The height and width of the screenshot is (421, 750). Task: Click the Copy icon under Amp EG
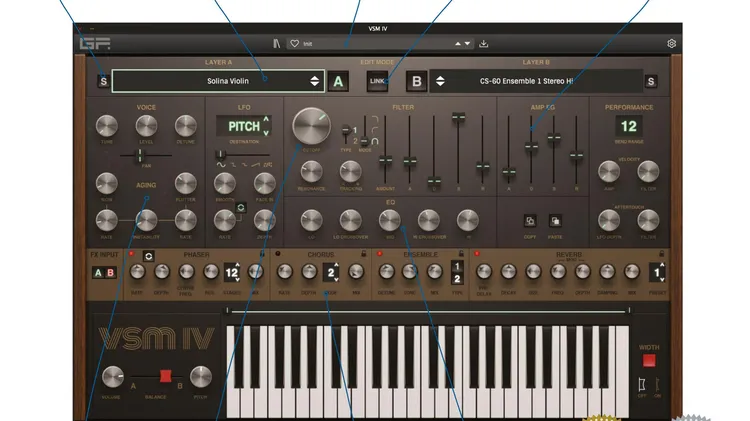coord(530,221)
